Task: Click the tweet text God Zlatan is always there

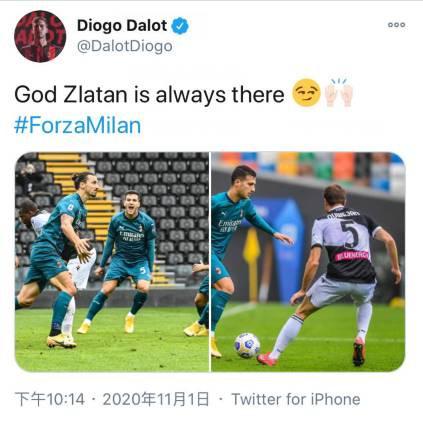Action: [149, 95]
